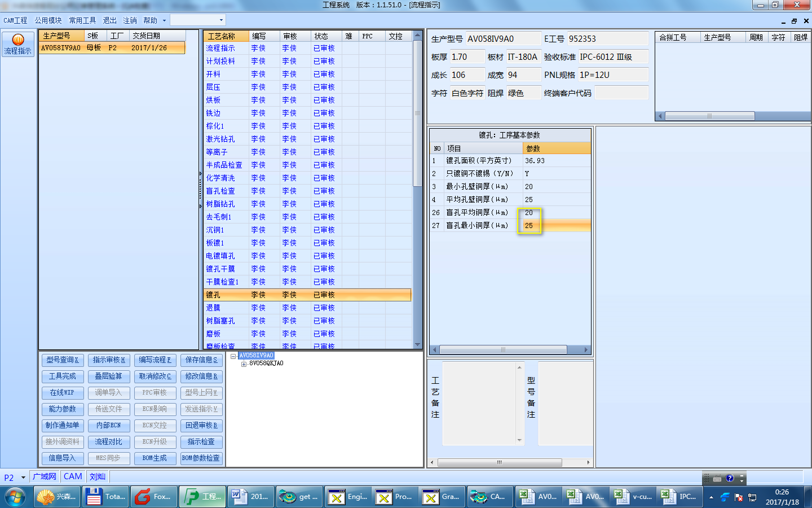Click the 保存信息 button

point(201,360)
